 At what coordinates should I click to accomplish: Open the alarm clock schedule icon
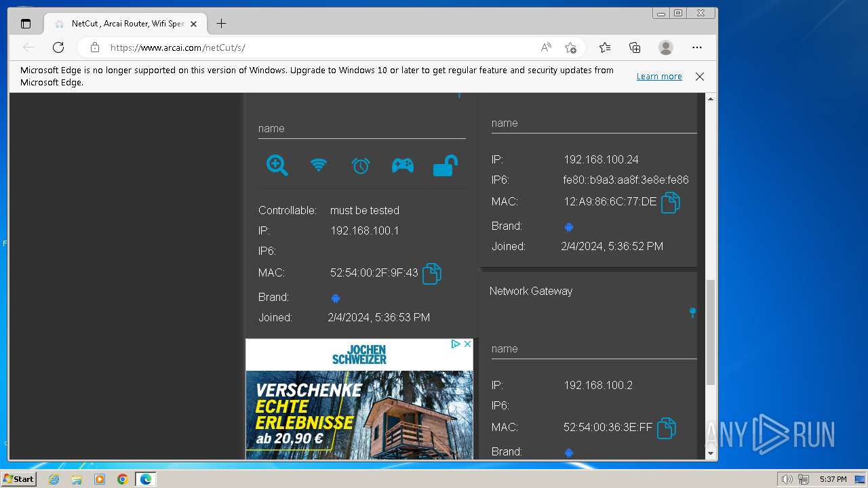pyautogui.click(x=361, y=165)
